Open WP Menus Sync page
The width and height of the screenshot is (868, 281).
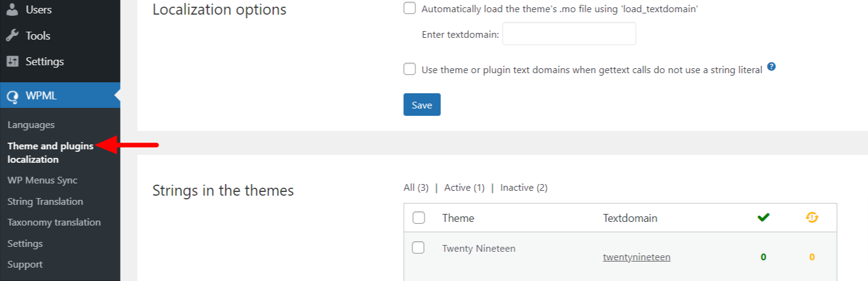point(42,180)
